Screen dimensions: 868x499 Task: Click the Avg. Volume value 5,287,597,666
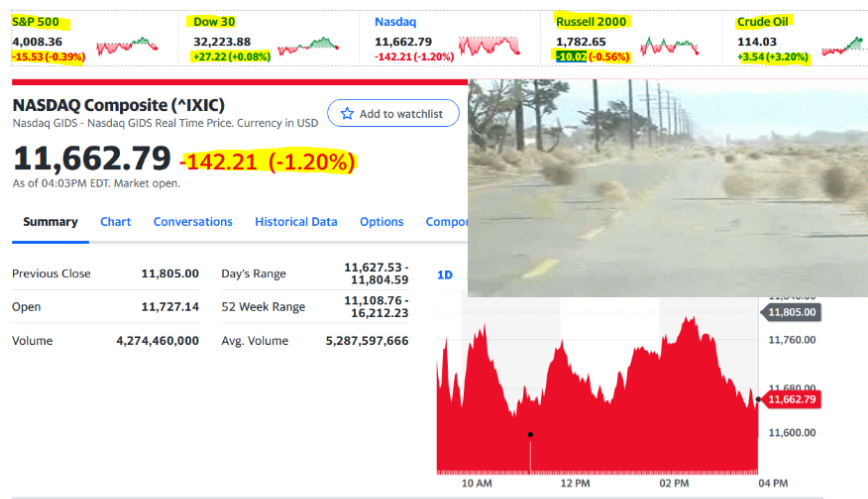[x=367, y=341]
